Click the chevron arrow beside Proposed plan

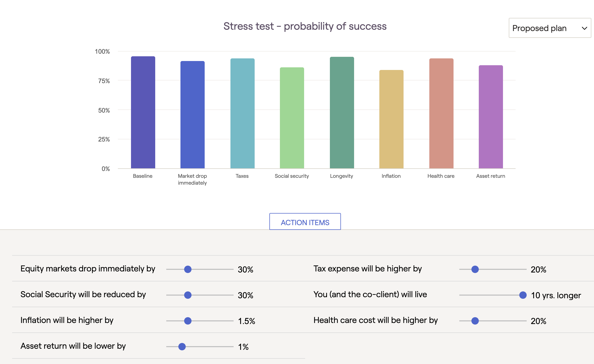(x=585, y=28)
